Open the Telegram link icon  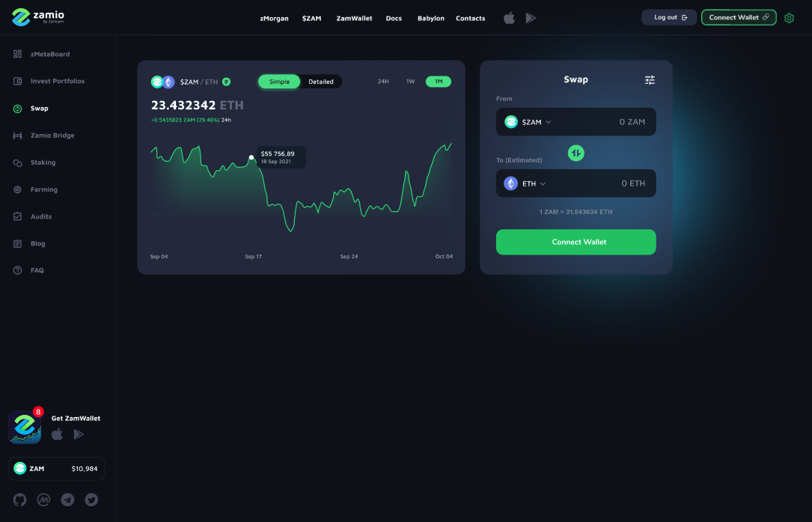tap(67, 500)
